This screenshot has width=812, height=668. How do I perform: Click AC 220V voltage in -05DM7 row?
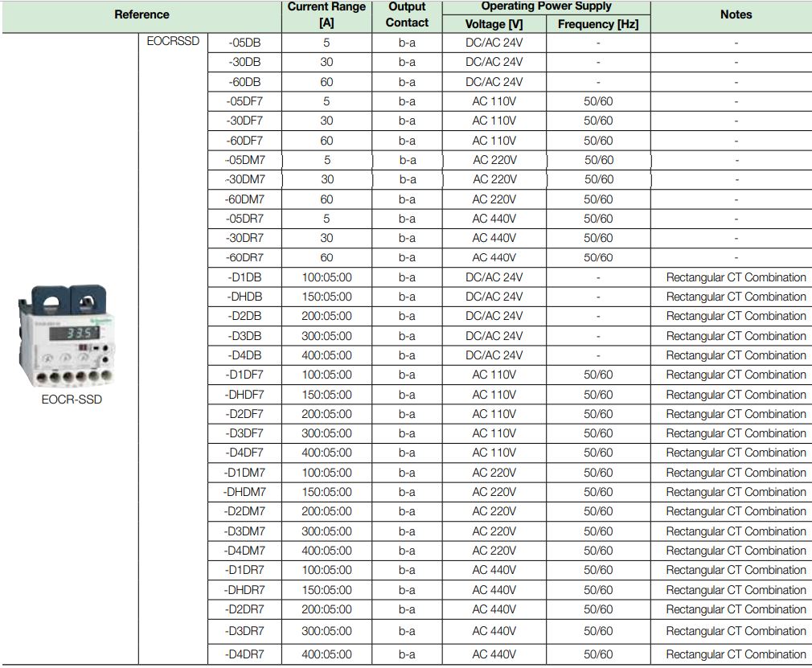tap(494, 160)
